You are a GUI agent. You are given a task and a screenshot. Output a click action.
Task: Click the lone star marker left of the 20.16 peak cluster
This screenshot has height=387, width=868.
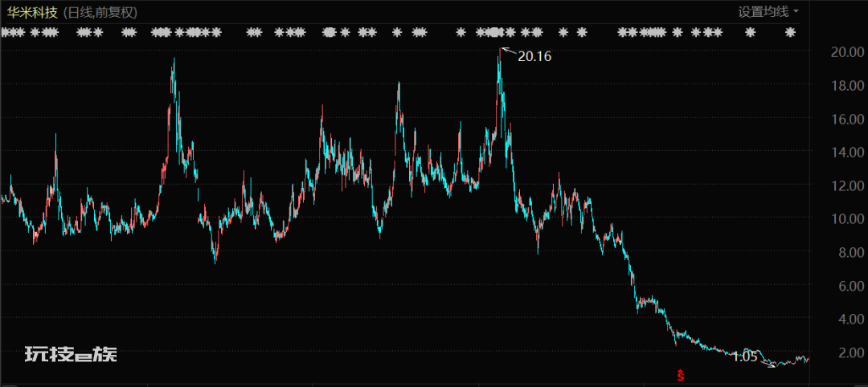coord(461,33)
